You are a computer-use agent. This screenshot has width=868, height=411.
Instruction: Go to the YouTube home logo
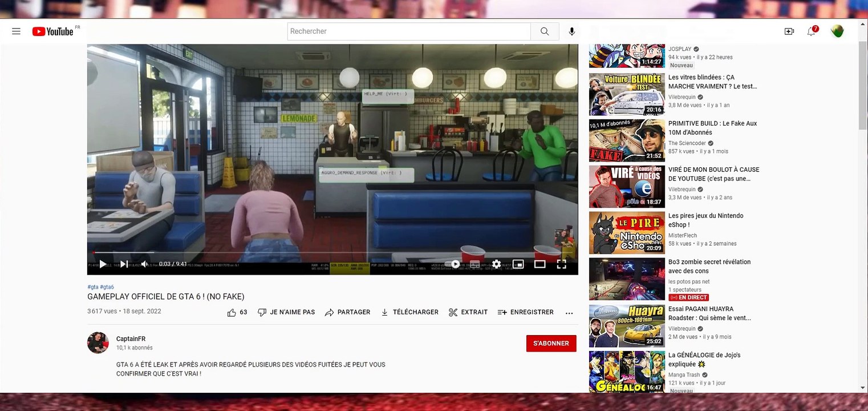[53, 31]
